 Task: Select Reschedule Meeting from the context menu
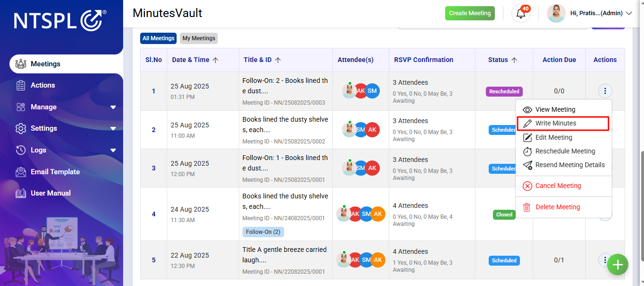(563, 151)
